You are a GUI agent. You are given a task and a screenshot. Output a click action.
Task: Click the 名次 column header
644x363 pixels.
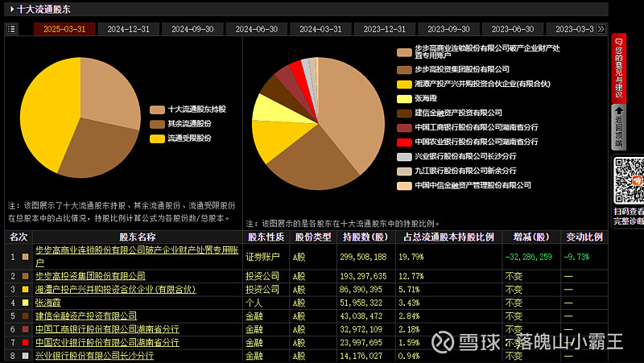[19, 237]
